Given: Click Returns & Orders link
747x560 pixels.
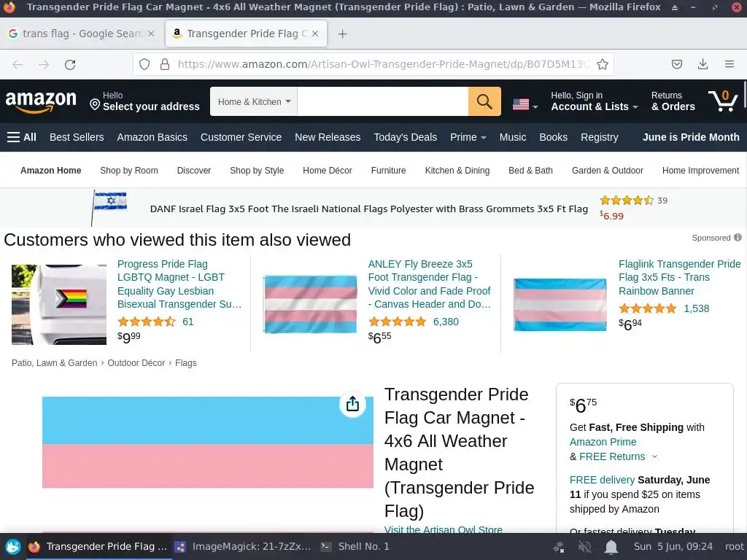Looking at the screenshot, I should click(673, 101).
